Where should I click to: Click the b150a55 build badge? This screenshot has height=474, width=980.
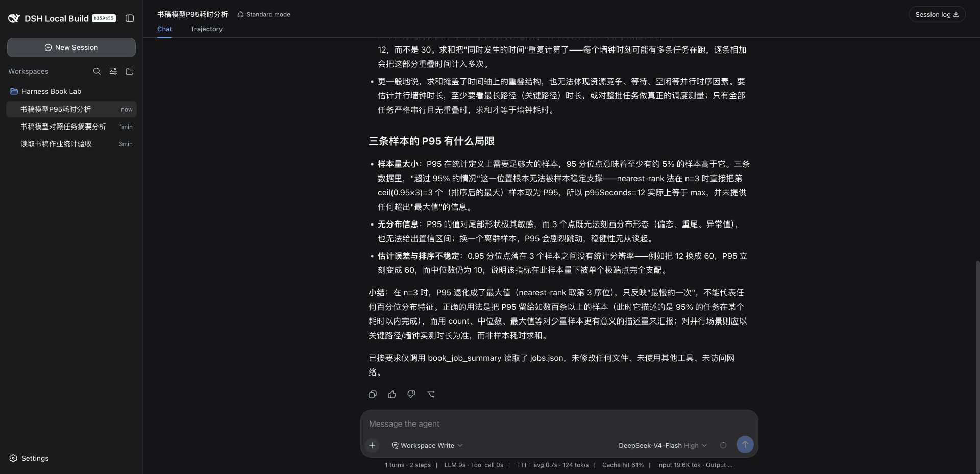pos(104,18)
